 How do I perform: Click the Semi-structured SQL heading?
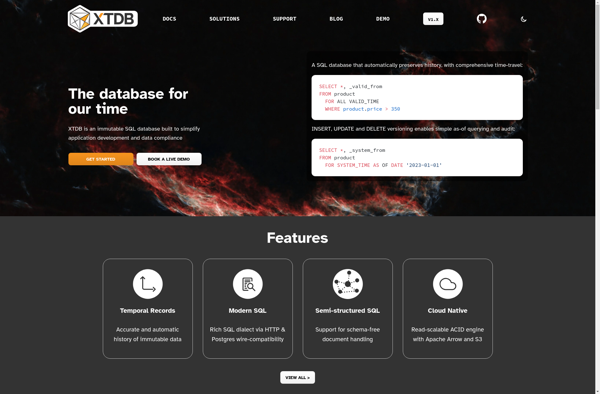point(347,311)
